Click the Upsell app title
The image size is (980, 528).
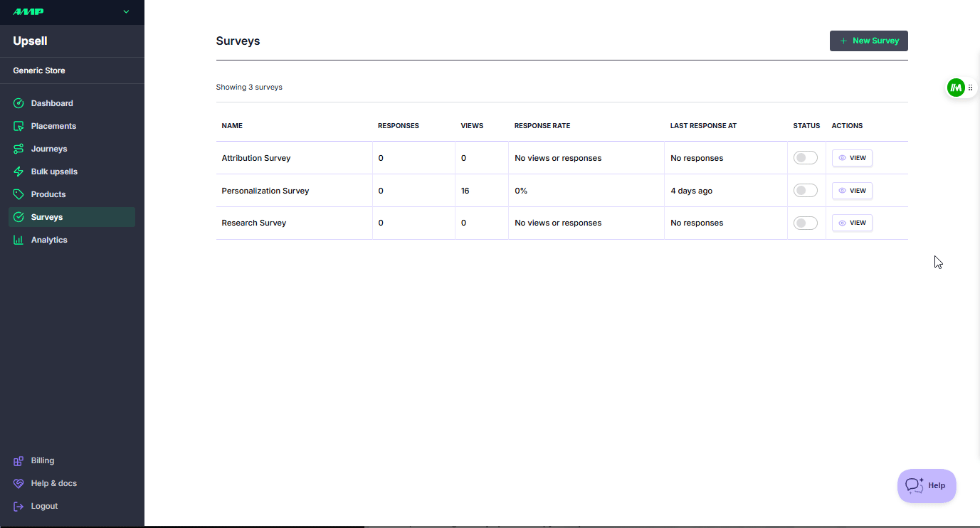coord(30,41)
